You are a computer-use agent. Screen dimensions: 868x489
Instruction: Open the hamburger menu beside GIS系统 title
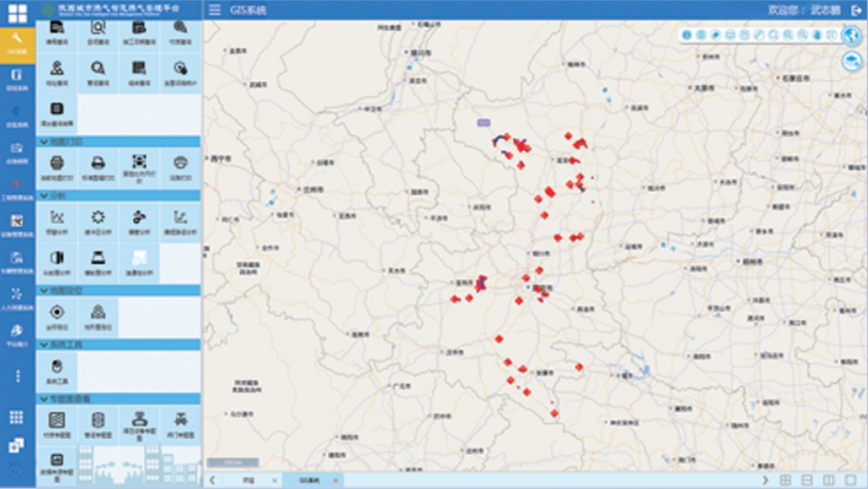[215, 10]
